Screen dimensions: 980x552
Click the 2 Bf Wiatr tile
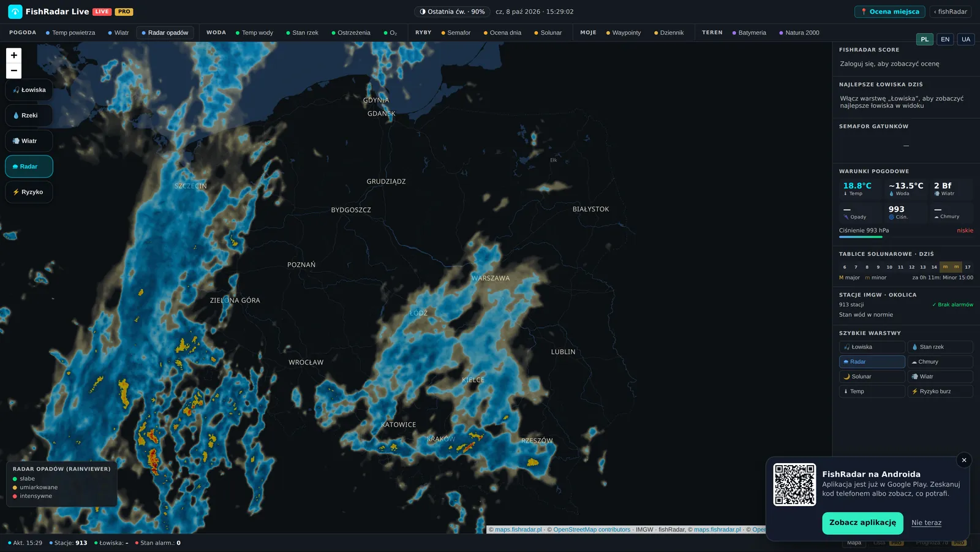click(951, 189)
